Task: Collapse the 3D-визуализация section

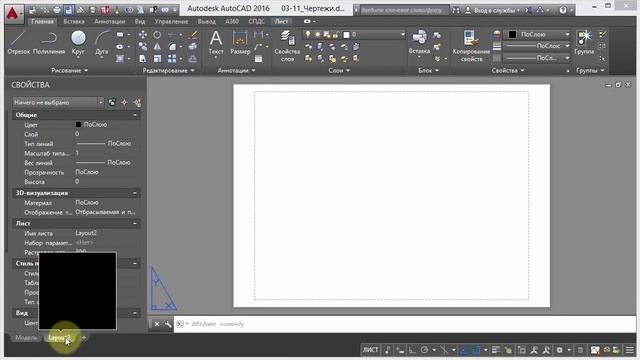Action: [135, 193]
